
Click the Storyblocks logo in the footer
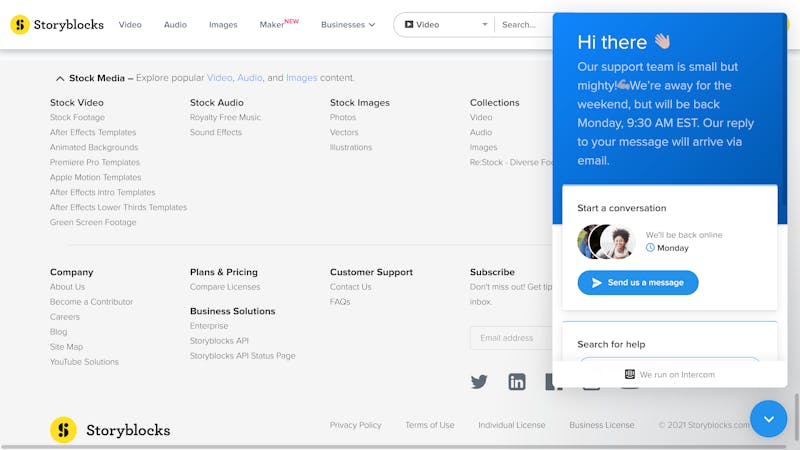point(110,430)
